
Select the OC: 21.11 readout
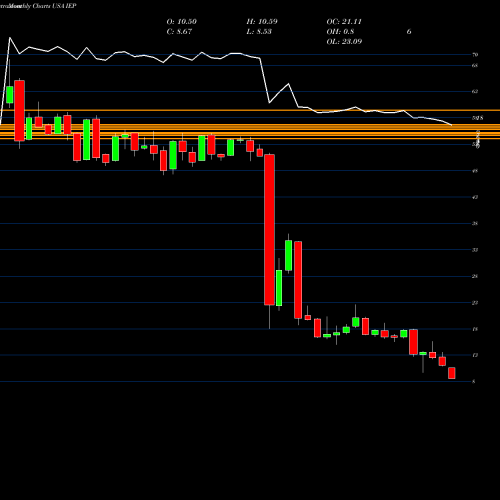click(x=344, y=22)
